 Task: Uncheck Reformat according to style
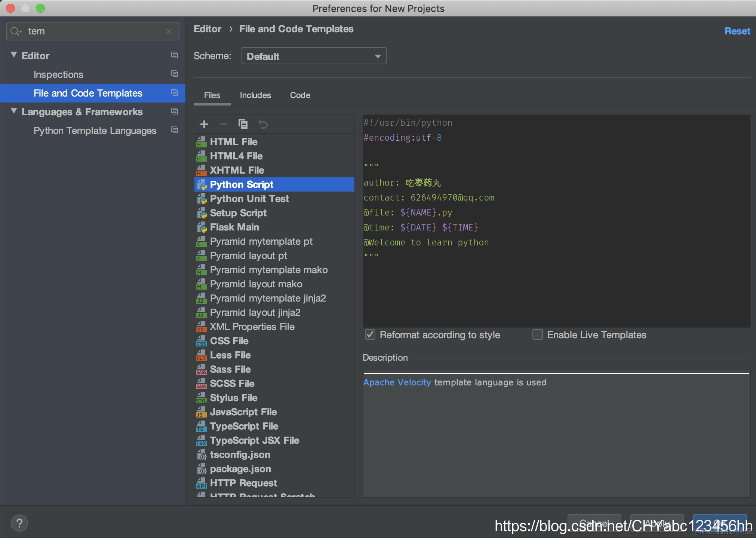(370, 334)
